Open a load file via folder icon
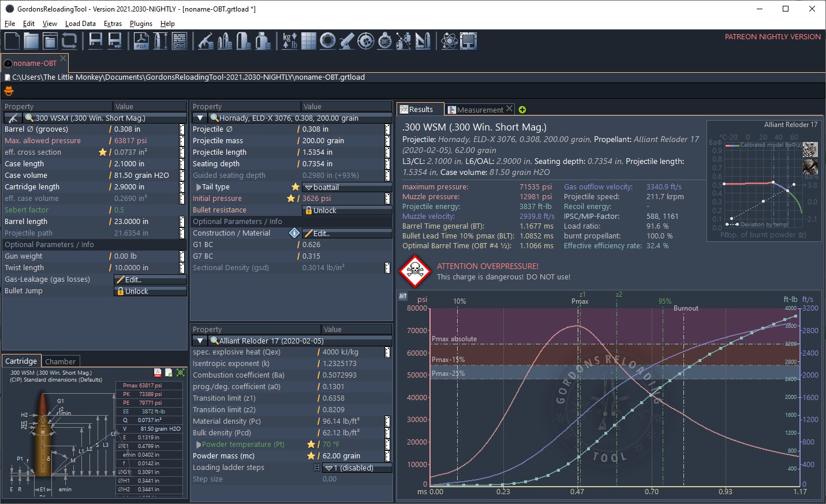Viewport: 826px width, 504px height. [x=31, y=41]
